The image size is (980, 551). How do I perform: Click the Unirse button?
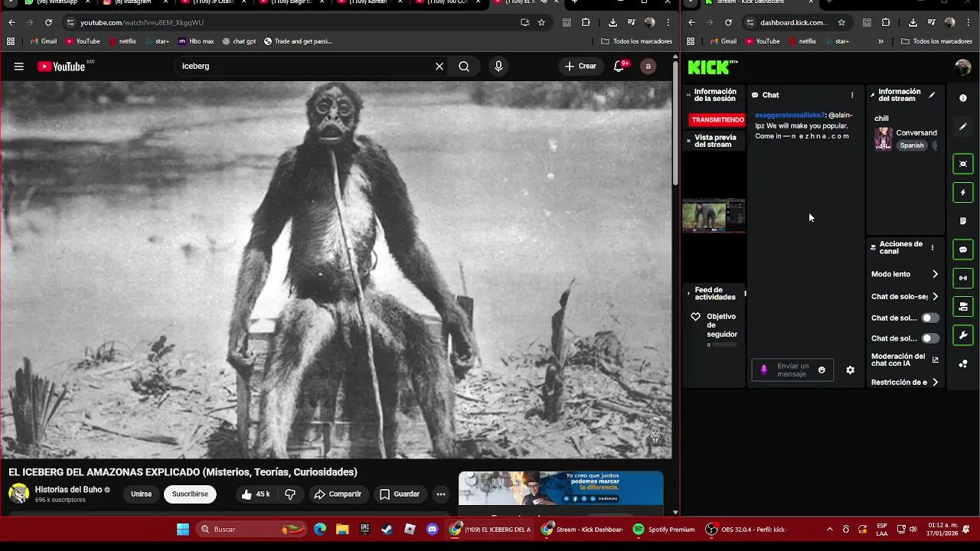point(141,494)
